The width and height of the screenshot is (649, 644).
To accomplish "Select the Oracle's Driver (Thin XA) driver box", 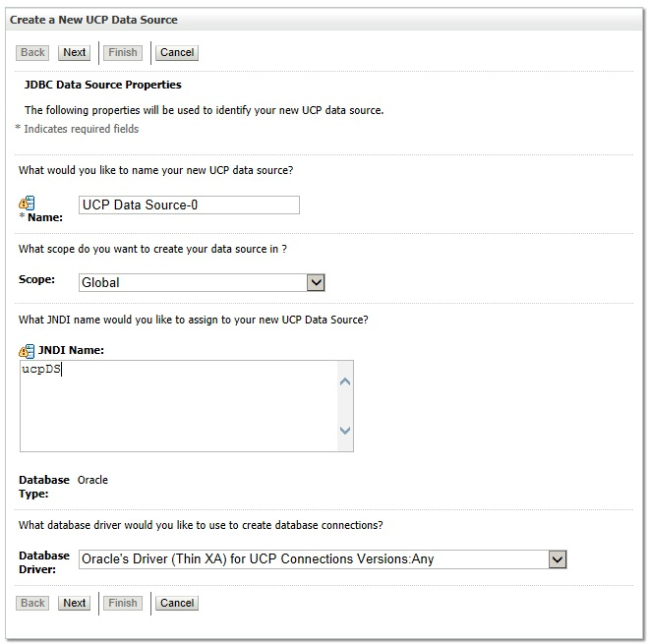I will pos(313,558).
